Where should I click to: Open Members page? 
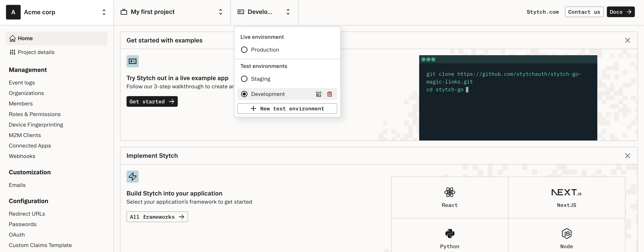click(x=21, y=104)
